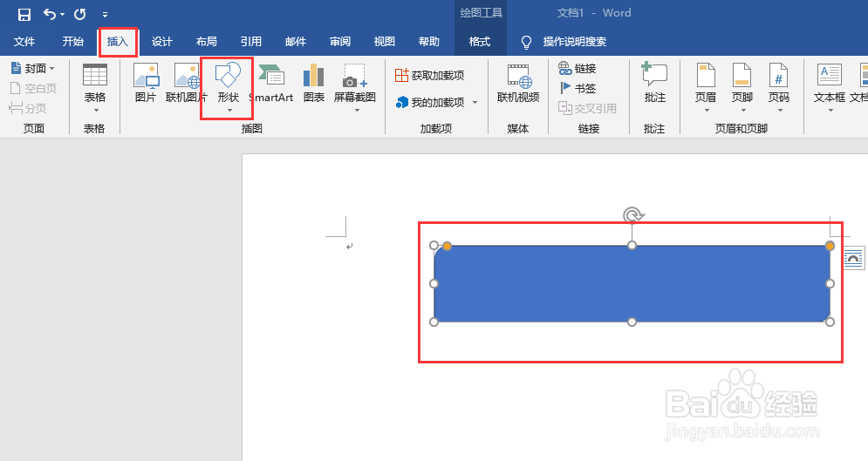The height and width of the screenshot is (461, 868).
Task: Open the 帮助 tab
Action: coord(429,42)
